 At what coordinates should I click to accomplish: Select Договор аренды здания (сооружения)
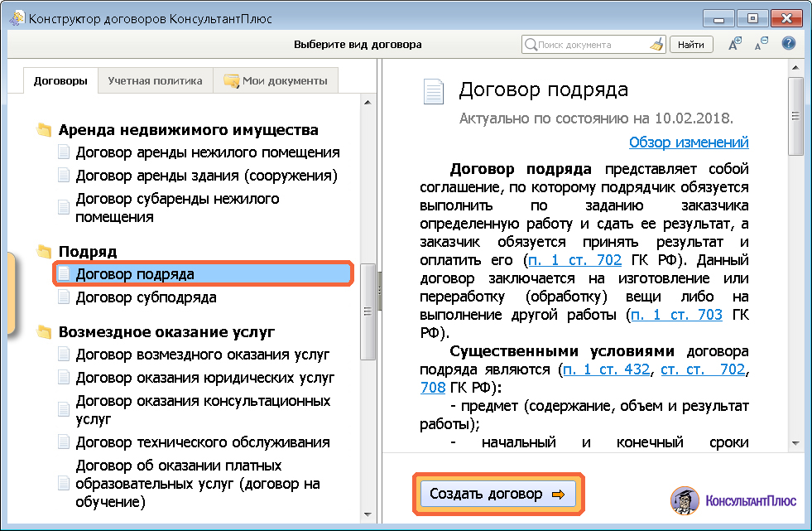click(x=206, y=176)
